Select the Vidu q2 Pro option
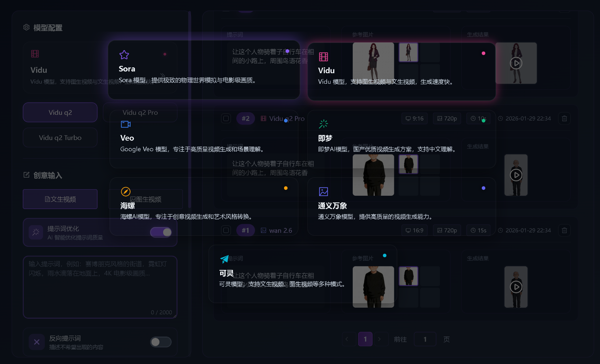Screen dimensions: 600x364 (x=140, y=112)
